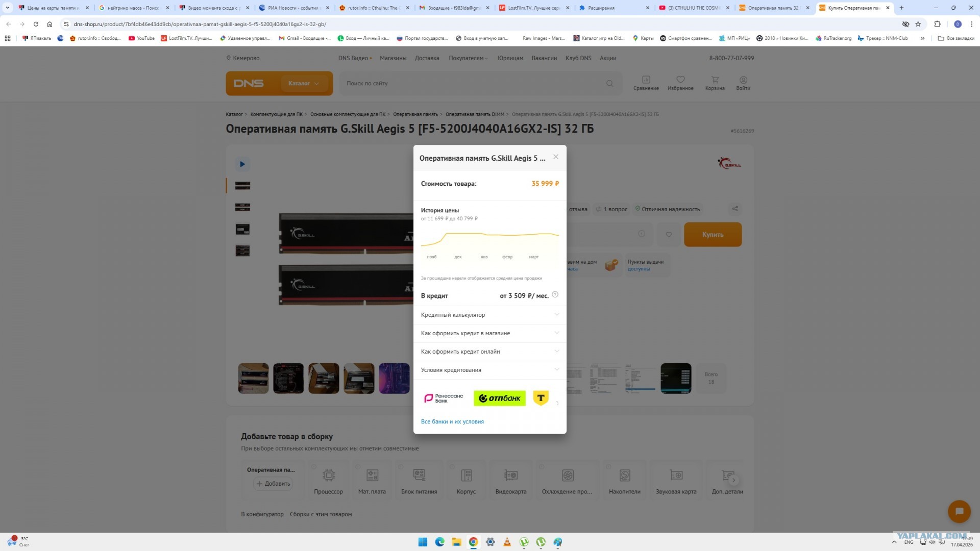This screenshot has height=551, width=980.
Task: Open Доставка menu item
Action: (427, 58)
